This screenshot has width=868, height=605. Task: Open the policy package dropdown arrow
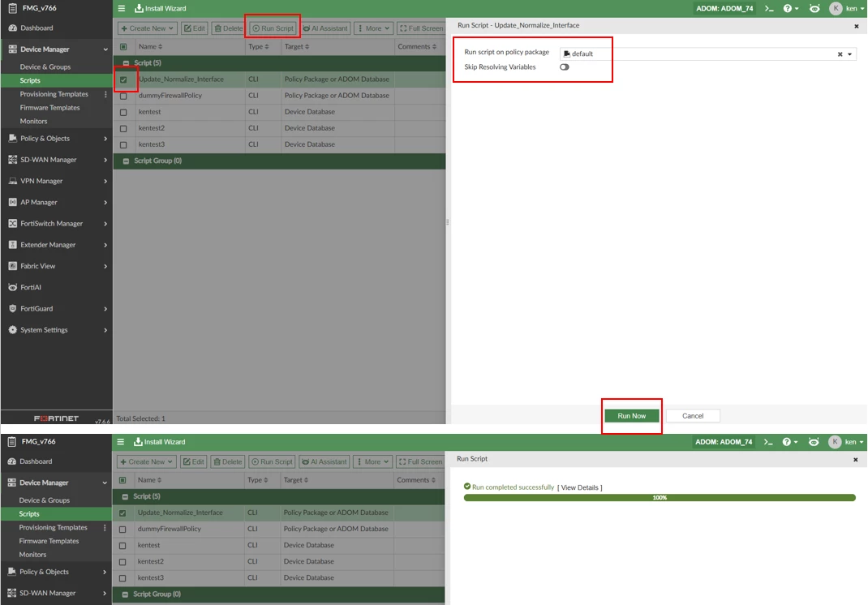[x=849, y=54]
